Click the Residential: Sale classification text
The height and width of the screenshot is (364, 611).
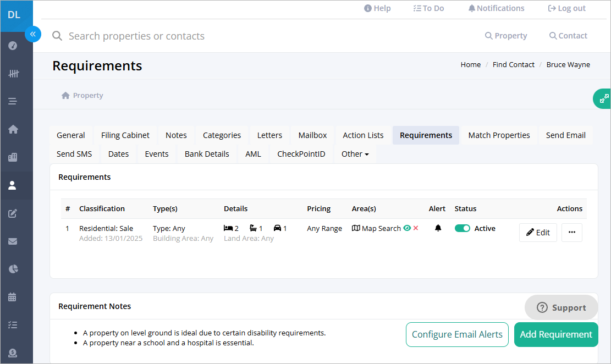pos(106,228)
